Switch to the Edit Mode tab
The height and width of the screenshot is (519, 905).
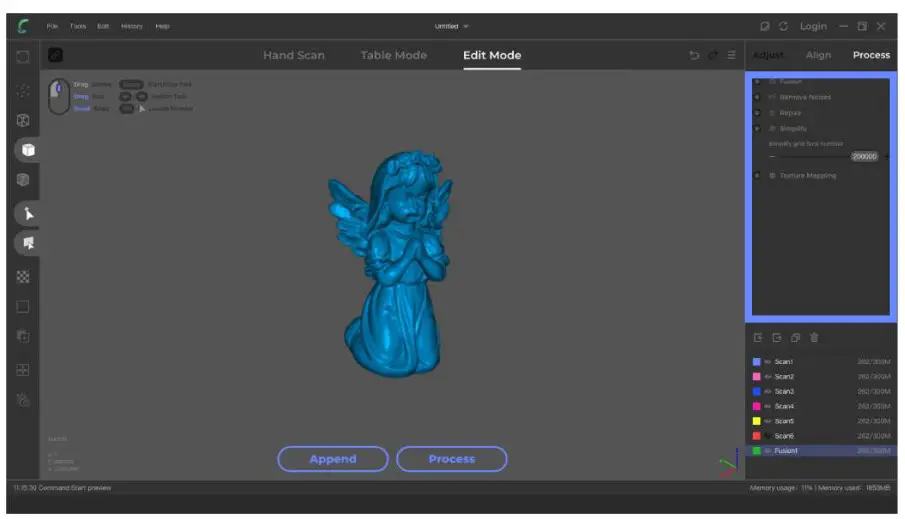[492, 55]
